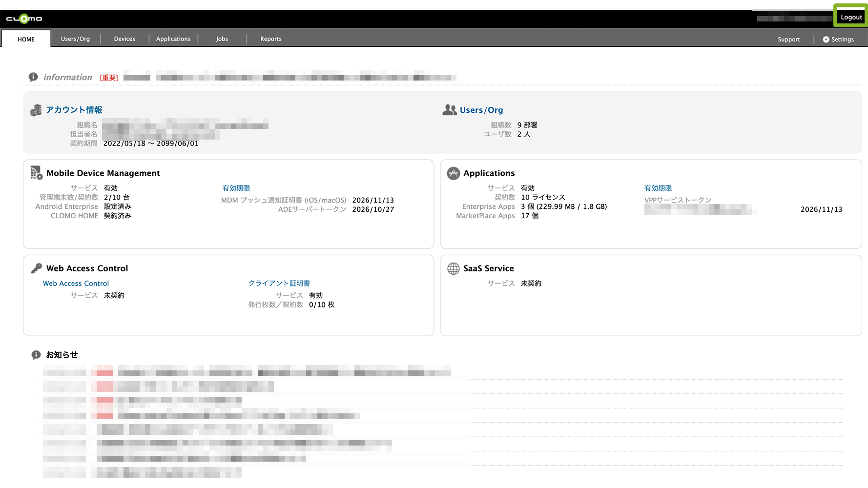Click the お知らせ notice icon

pyautogui.click(x=36, y=355)
